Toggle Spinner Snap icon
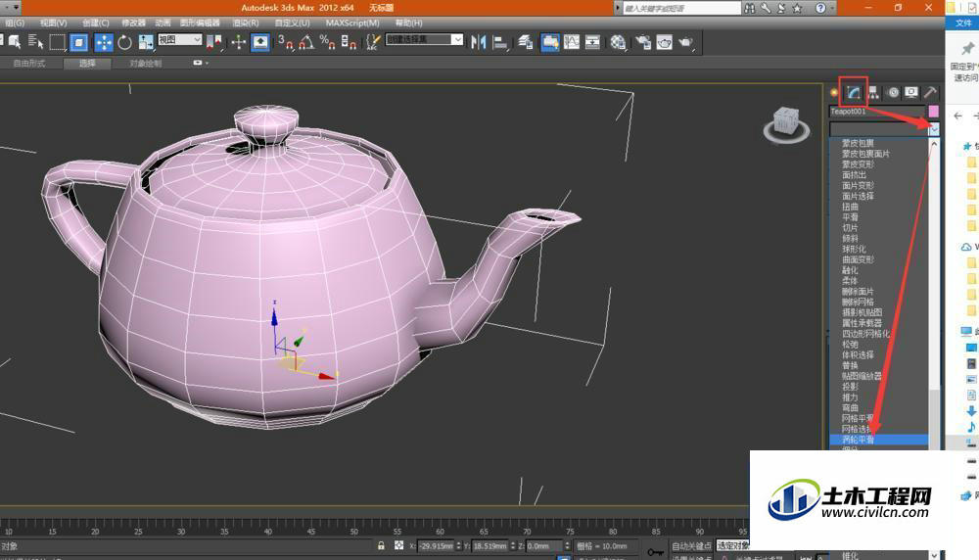979x560 pixels. (349, 42)
